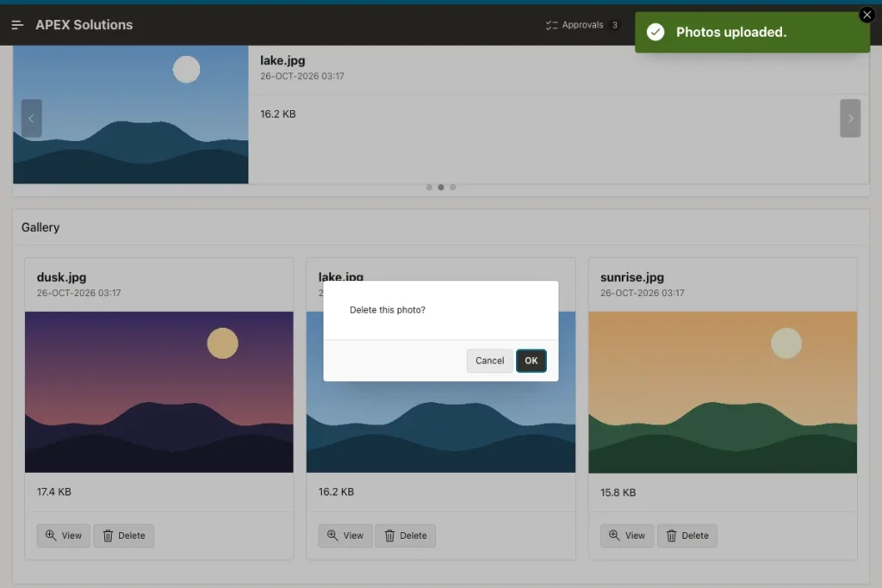
Task: View the sunrise.jpg photo
Action: 627,535
